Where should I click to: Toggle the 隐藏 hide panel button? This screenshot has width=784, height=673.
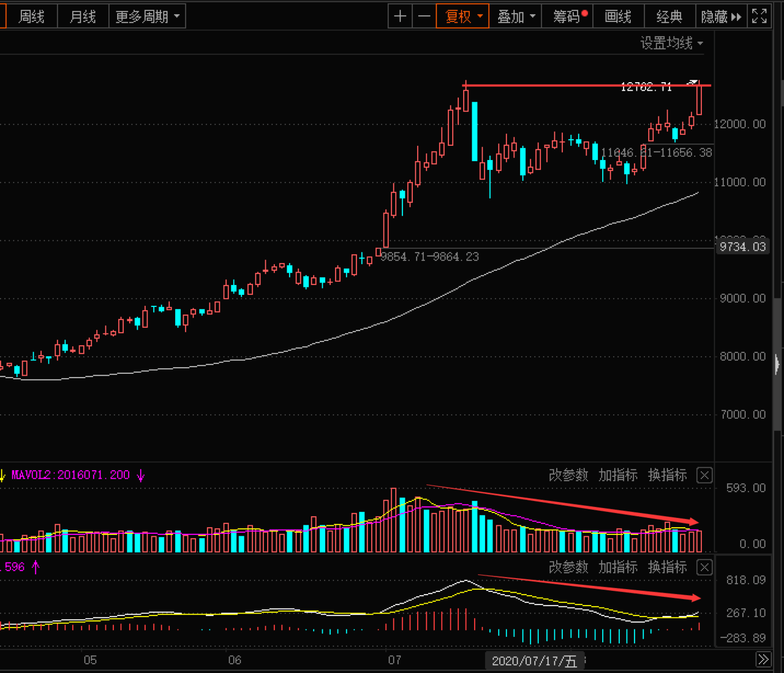(721, 17)
